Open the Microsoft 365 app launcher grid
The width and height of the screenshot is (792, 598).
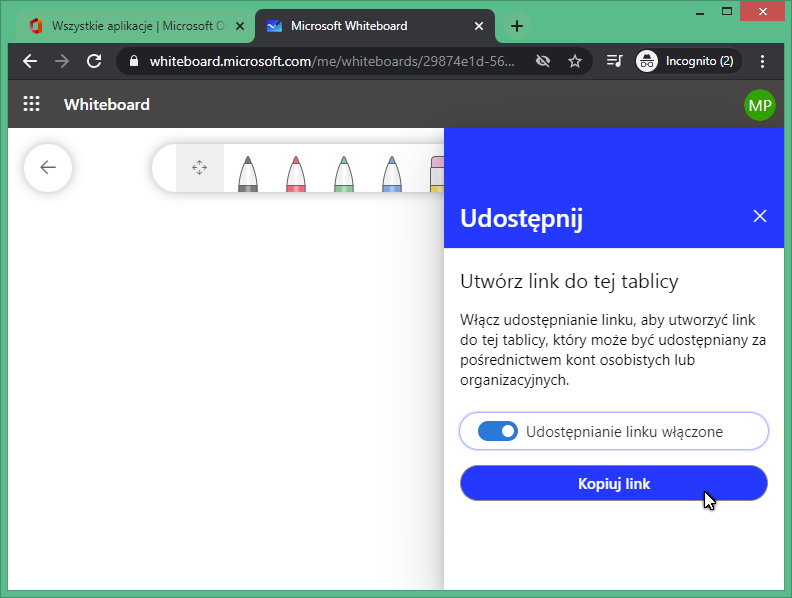pos(31,104)
